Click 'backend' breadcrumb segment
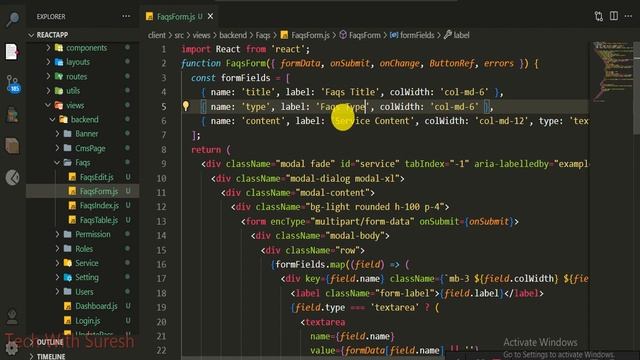The width and height of the screenshot is (640, 360). tap(233, 35)
